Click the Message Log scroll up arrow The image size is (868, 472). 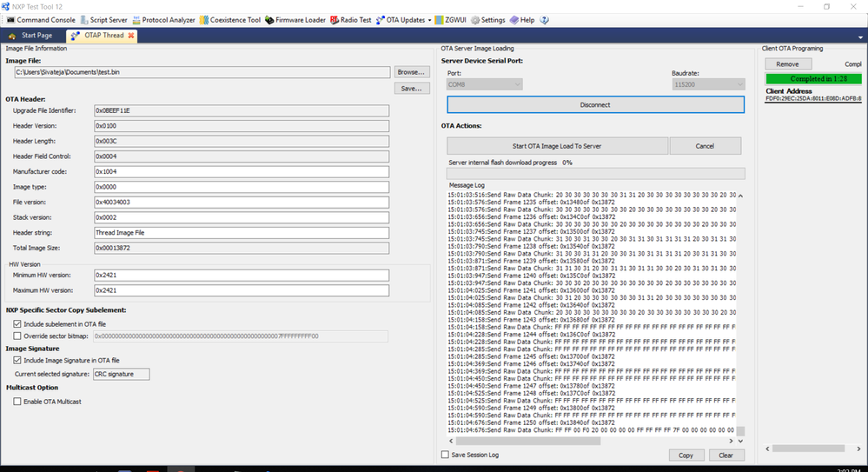click(x=740, y=196)
